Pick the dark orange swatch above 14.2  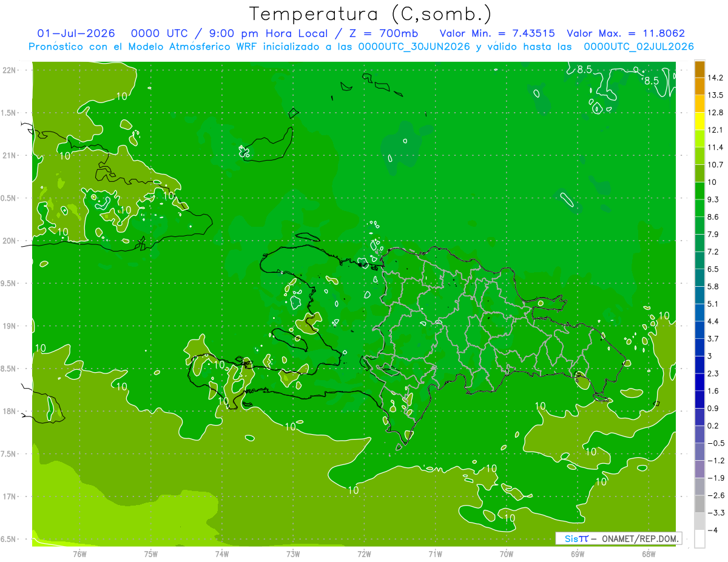pyautogui.click(x=699, y=70)
